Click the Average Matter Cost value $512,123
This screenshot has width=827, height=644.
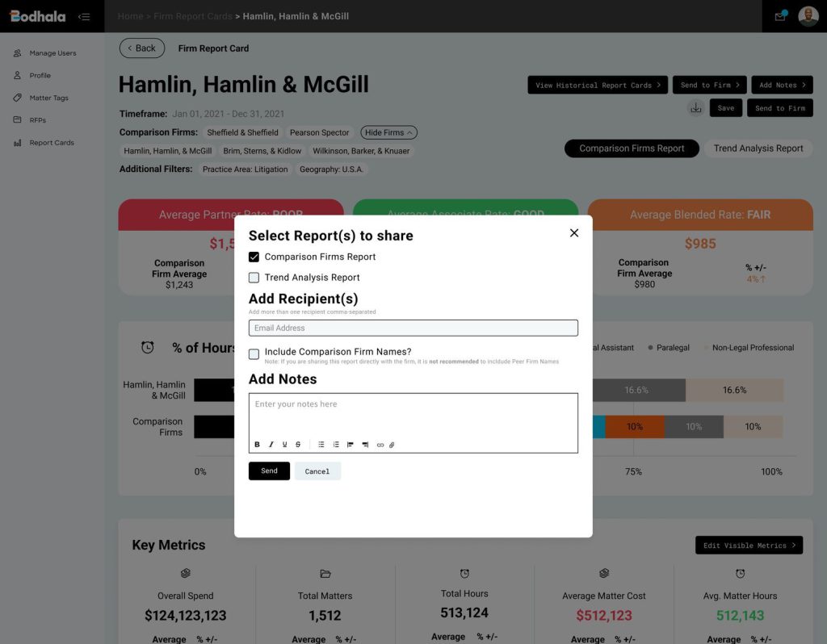click(x=604, y=616)
